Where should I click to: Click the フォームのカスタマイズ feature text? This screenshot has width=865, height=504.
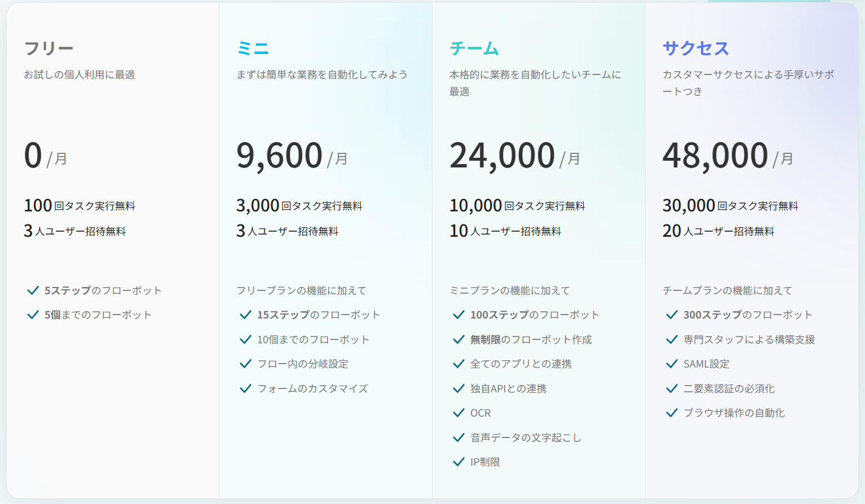tap(312, 388)
